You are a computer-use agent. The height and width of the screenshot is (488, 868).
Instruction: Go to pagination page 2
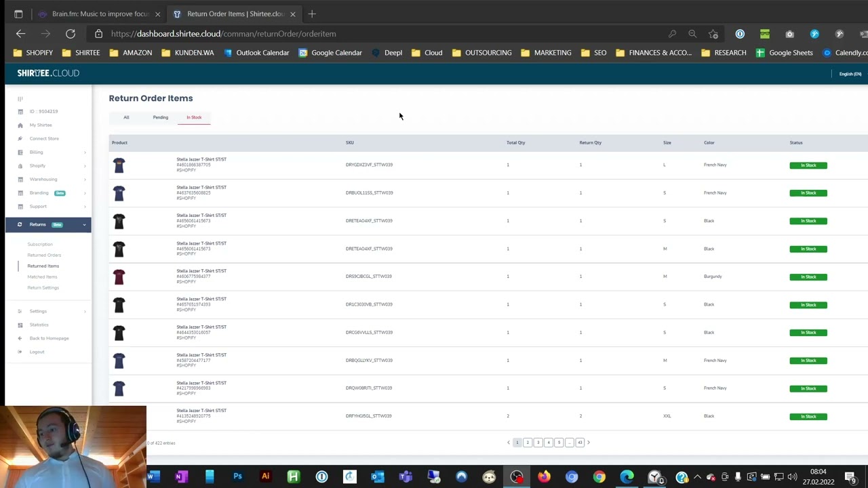click(x=528, y=443)
